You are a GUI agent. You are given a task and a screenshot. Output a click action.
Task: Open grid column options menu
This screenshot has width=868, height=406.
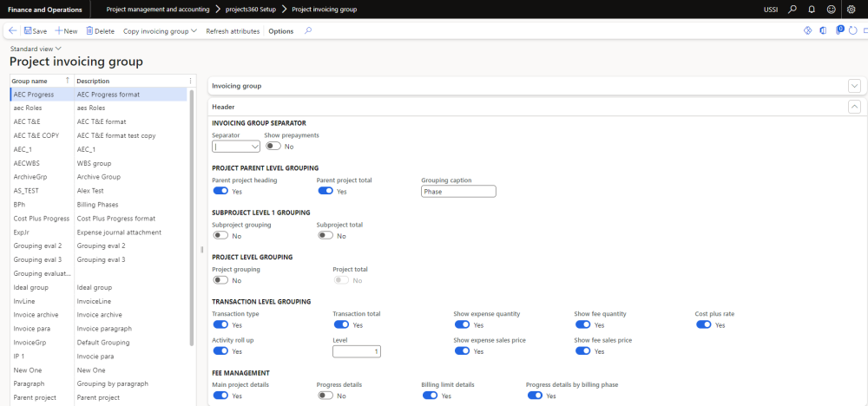pyautogui.click(x=190, y=81)
